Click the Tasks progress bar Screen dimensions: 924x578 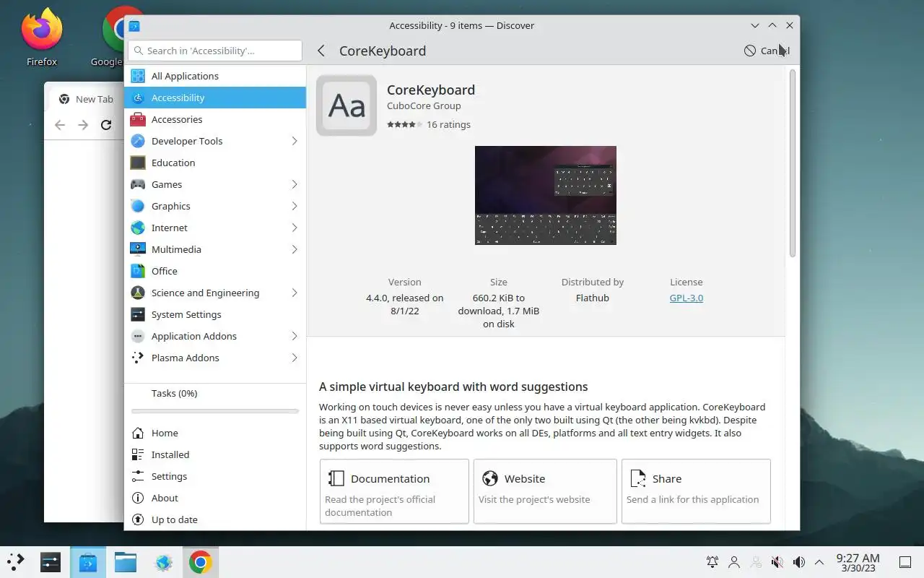point(215,411)
